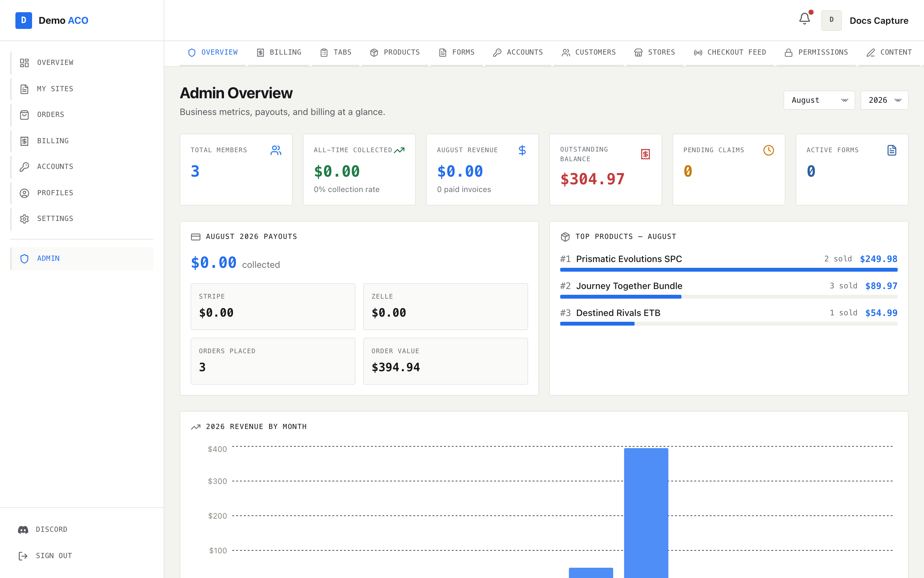
Task: Open the notifications bell
Action: (805, 19)
